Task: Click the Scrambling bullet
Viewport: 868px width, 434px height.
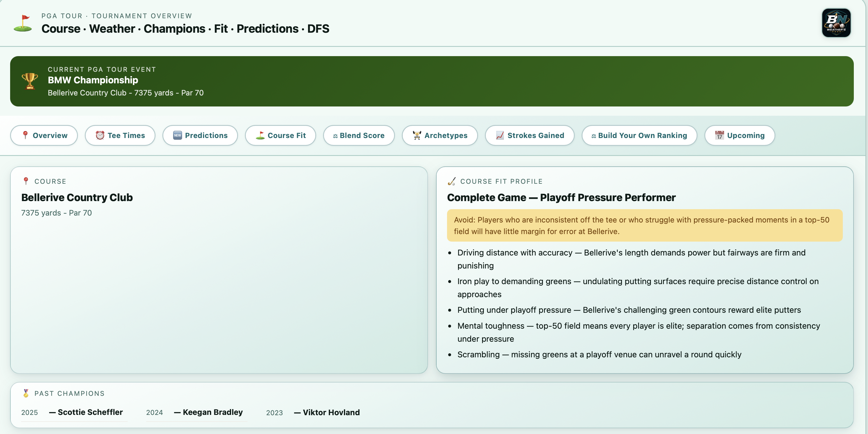Action: [x=599, y=354]
